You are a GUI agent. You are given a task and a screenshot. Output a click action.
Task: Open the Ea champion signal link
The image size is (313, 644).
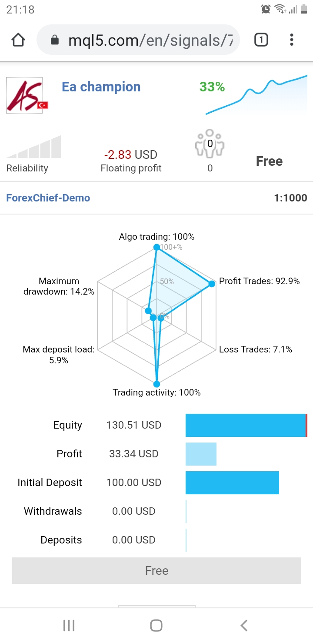click(x=101, y=87)
